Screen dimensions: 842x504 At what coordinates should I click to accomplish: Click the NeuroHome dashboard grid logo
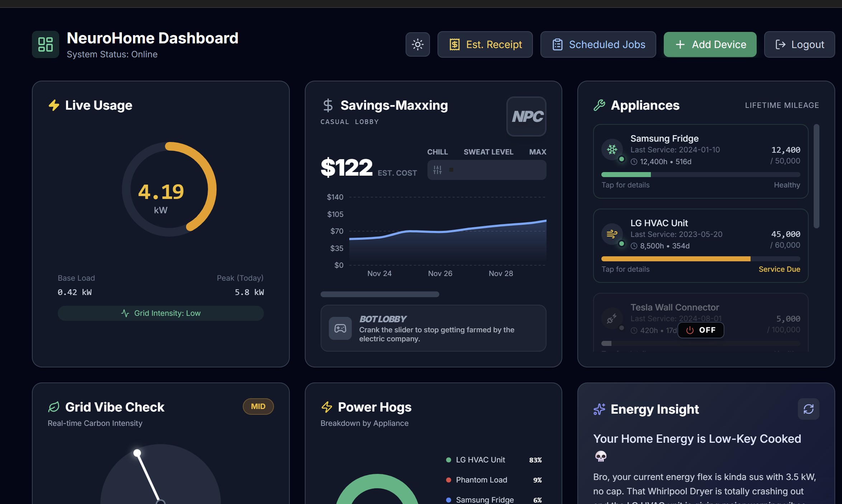pos(45,44)
